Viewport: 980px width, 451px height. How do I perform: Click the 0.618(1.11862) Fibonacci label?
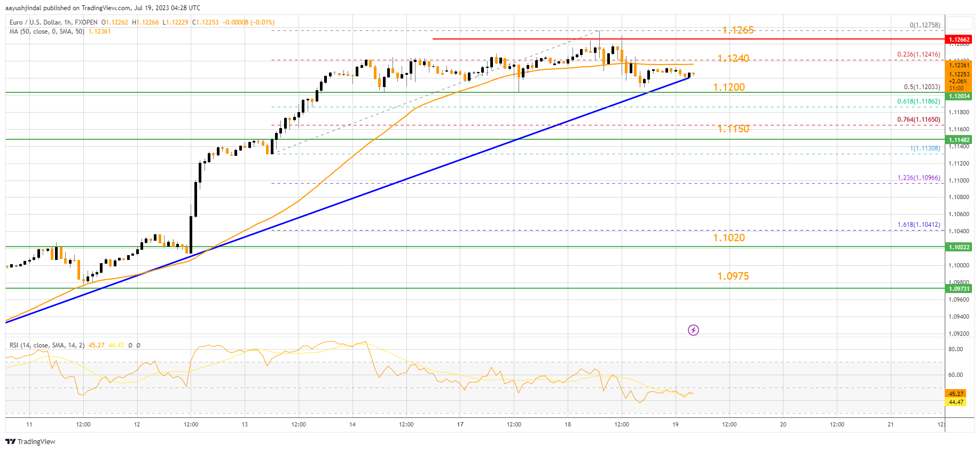[919, 101]
